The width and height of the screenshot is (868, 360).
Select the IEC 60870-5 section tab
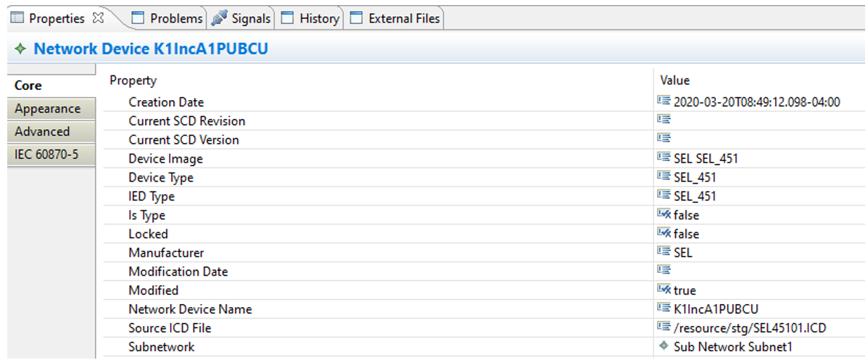(x=46, y=155)
